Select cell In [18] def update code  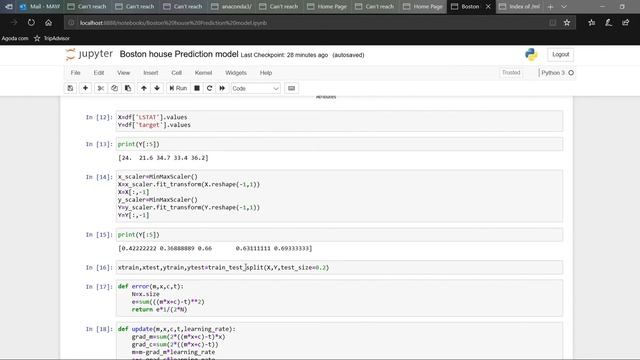click(x=339, y=341)
